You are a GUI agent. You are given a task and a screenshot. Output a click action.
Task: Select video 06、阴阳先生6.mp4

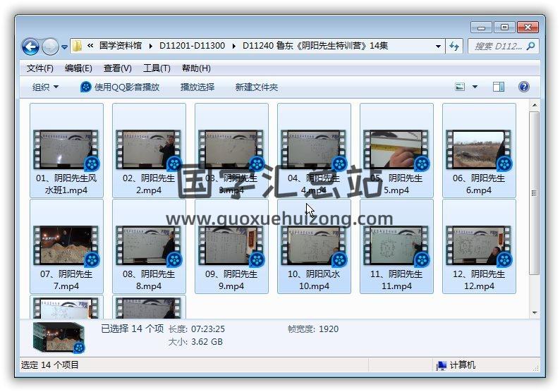479,151
